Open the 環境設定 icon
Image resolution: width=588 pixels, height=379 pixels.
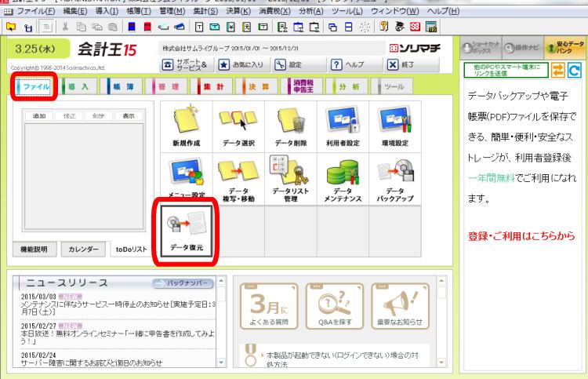[394, 126]
